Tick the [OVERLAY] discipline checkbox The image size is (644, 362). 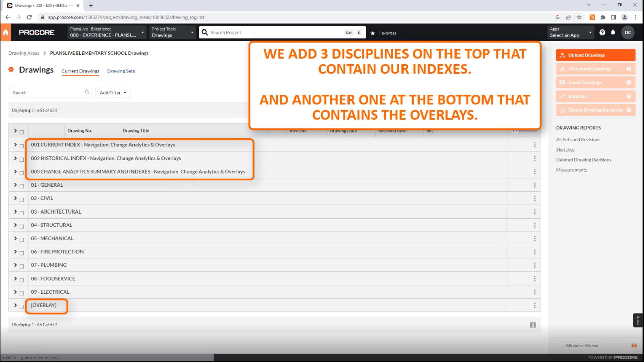tap(22, 306)
